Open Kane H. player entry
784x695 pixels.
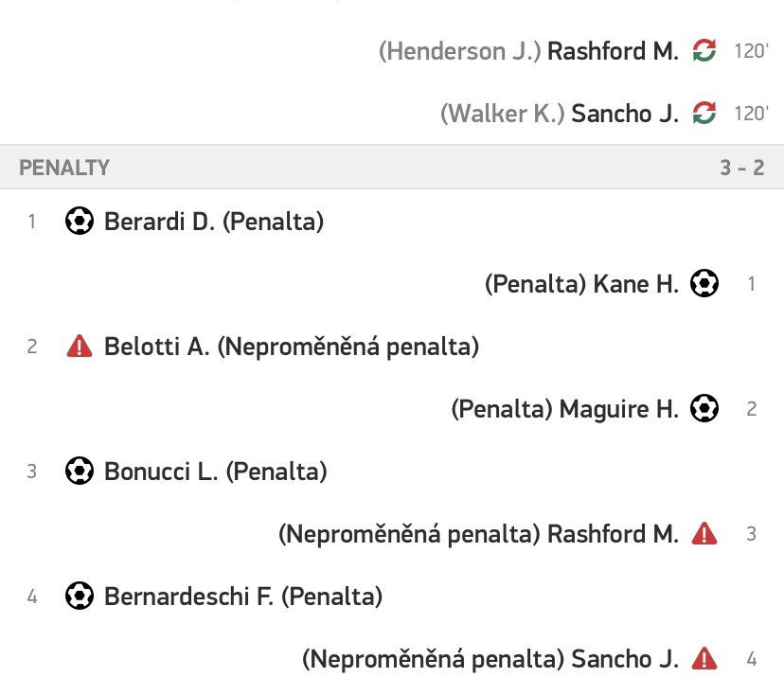[x=635, y=284]
